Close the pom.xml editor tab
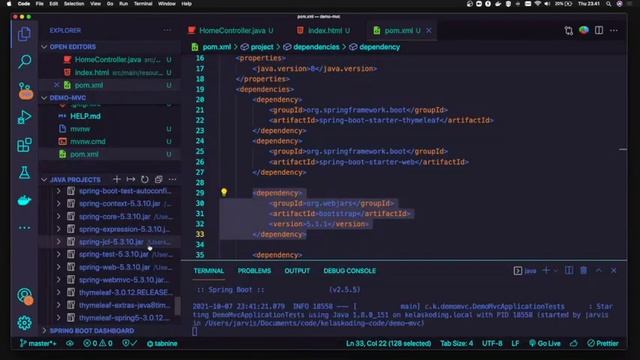Screen dimensions: 640x360 pos(429,30)
